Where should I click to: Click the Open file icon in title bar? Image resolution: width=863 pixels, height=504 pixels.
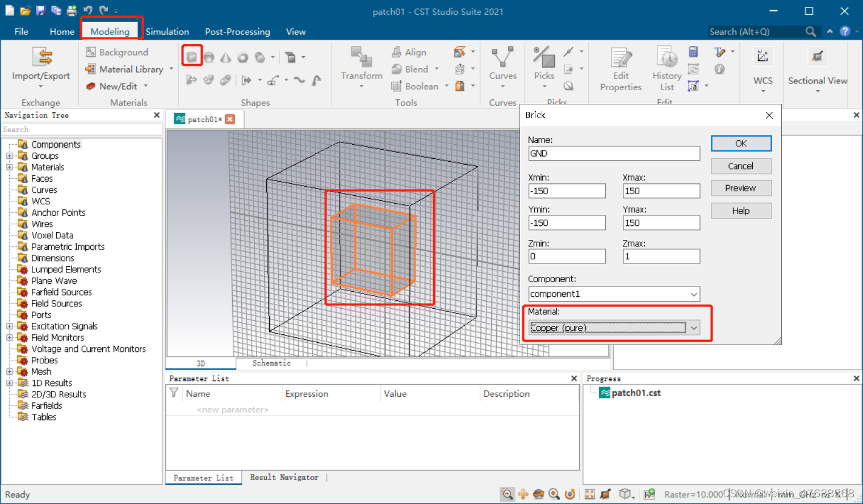click(x=25, y=10)
